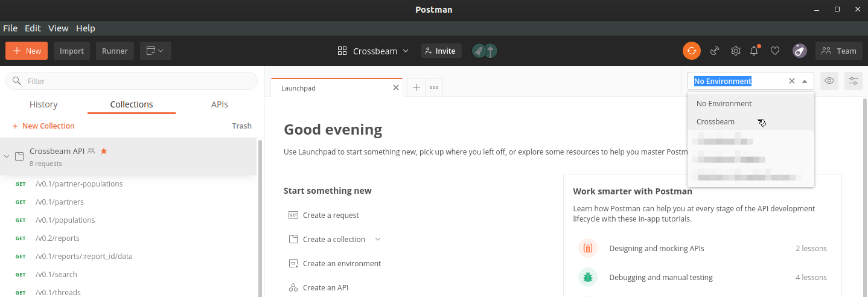Viewport: 868px width, 297px height.
Task: Close the Launchpad tab
Action: coord(396,88)
